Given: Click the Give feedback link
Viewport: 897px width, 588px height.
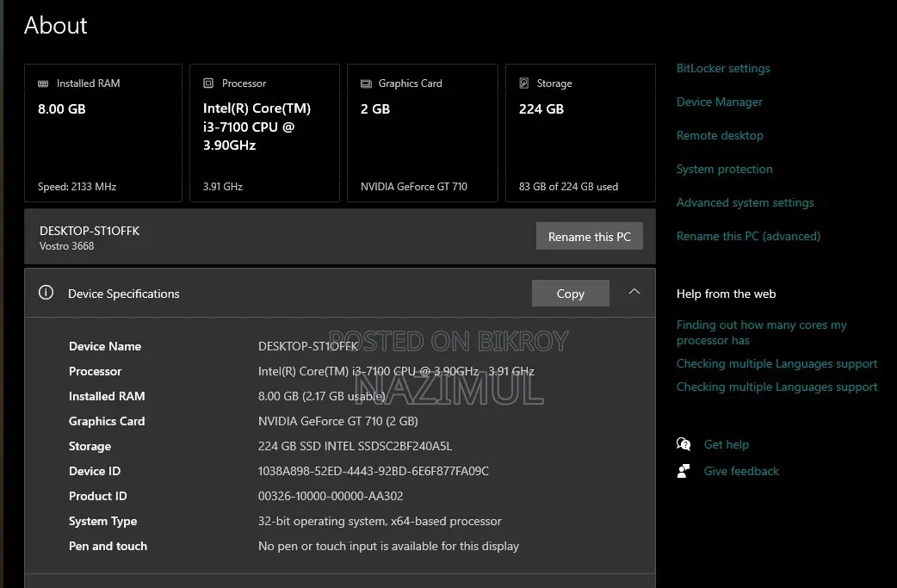Looking at the screenshot, I should [741, 471].
